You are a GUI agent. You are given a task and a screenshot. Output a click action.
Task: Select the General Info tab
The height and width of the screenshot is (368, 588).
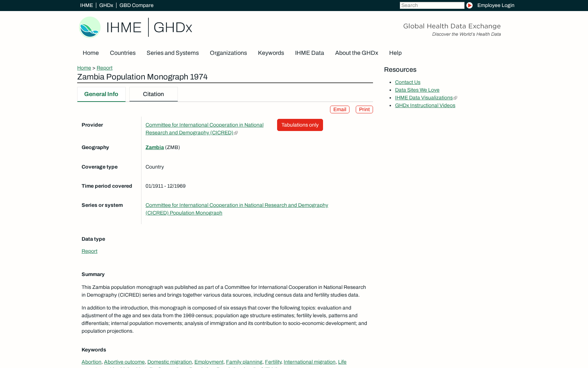click(x=101, y=94)
